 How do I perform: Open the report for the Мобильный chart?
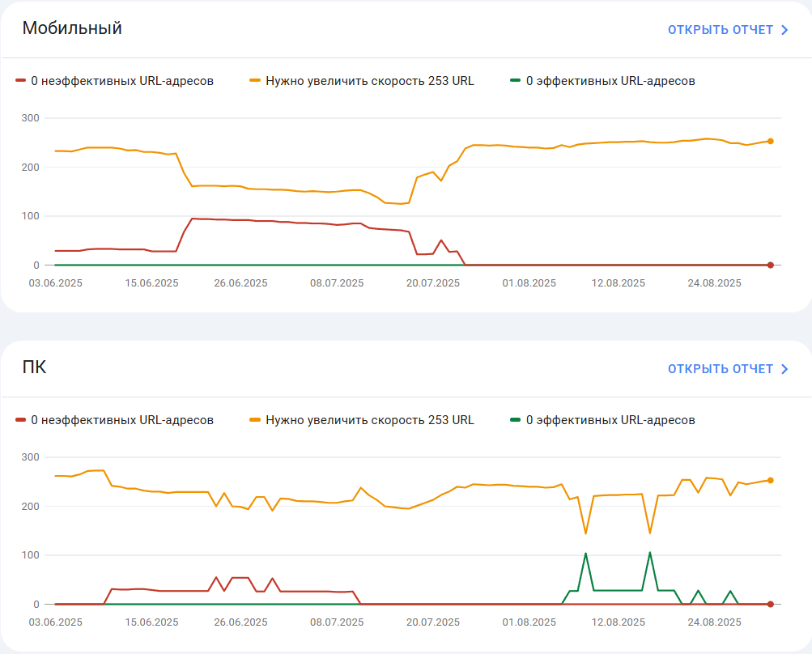coord(728,30)
